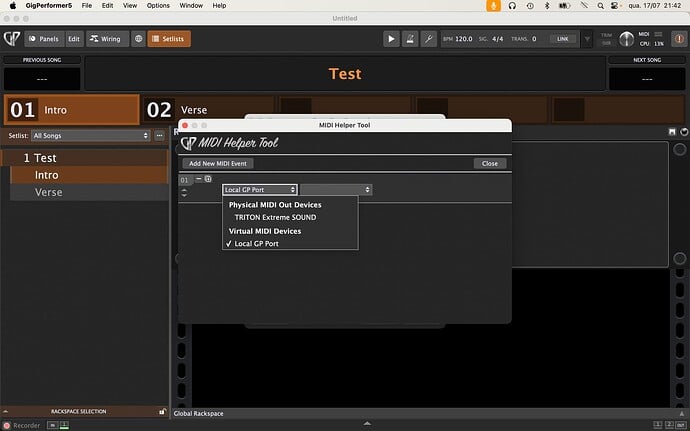Open the tuner wrench icon

pos(429,39)
